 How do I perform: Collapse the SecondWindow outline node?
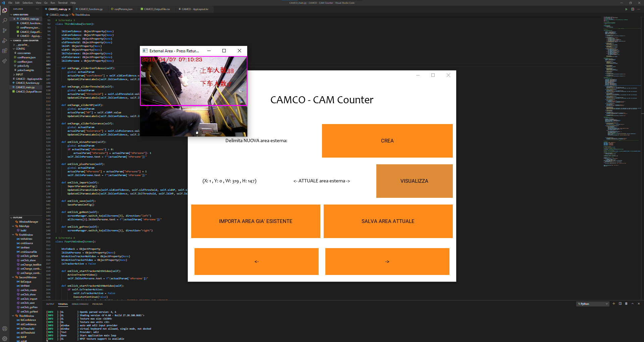(13, 277)
